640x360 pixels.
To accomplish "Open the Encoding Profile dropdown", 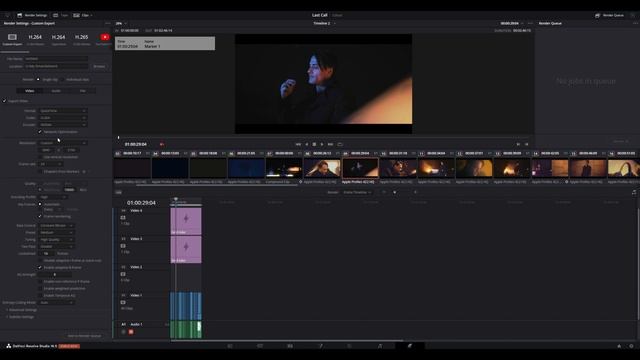I will 52,197.
